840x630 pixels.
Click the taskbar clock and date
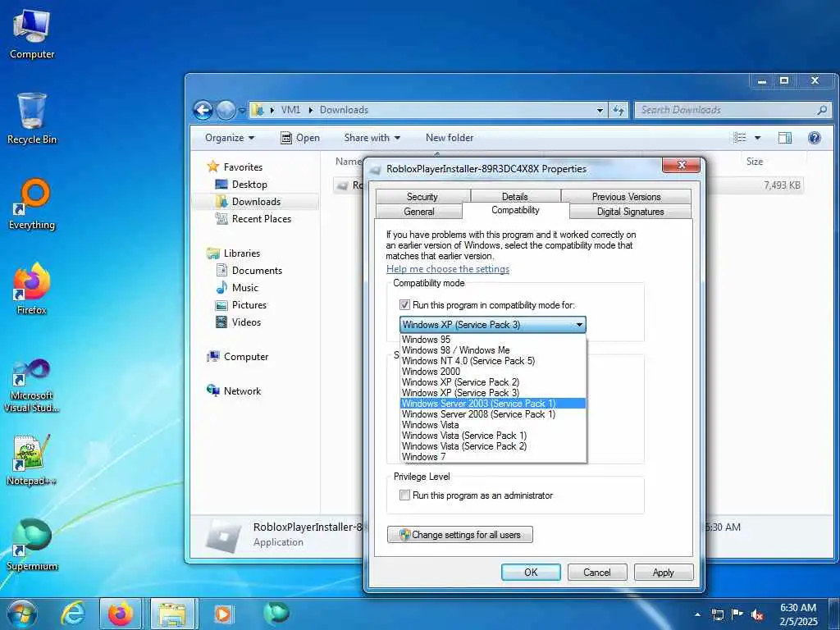(x=798, y=614)
